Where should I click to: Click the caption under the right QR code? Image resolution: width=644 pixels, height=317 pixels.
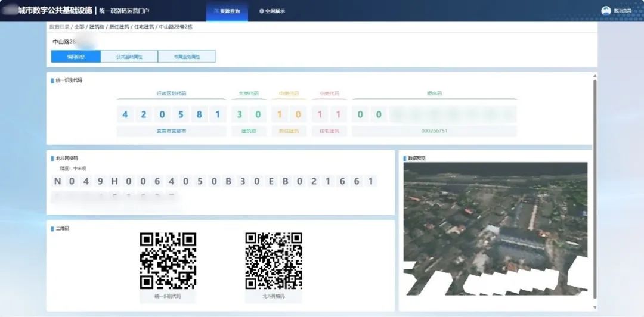tap(274, 296)
